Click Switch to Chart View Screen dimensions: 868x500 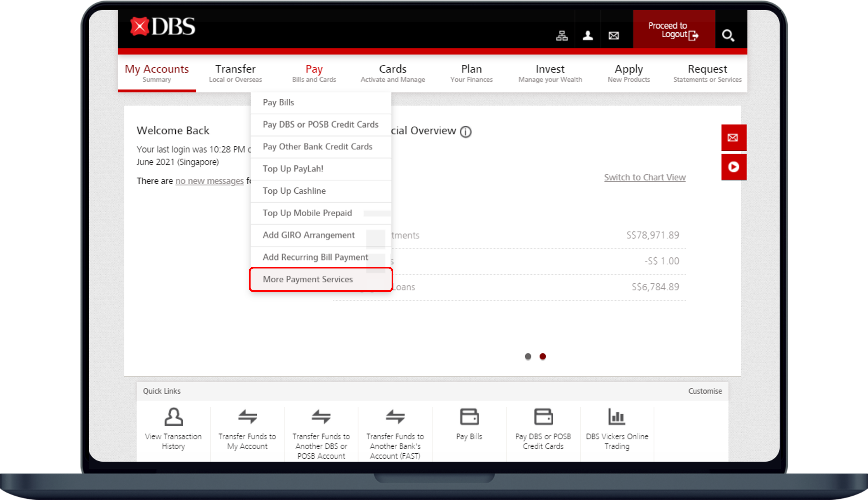point(645,178)
